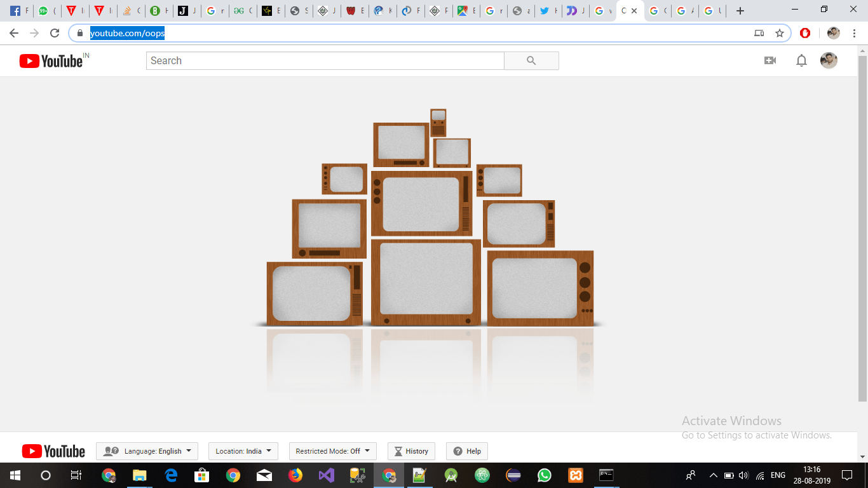Open XAMPP from the taskbar
868x488 pixels.
(576, 475)
